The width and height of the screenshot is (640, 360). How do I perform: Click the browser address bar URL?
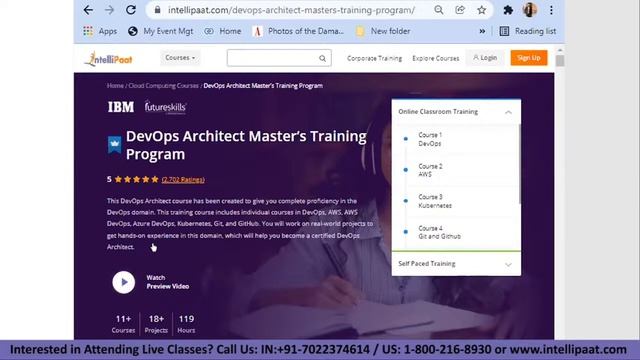pos(291,10)
